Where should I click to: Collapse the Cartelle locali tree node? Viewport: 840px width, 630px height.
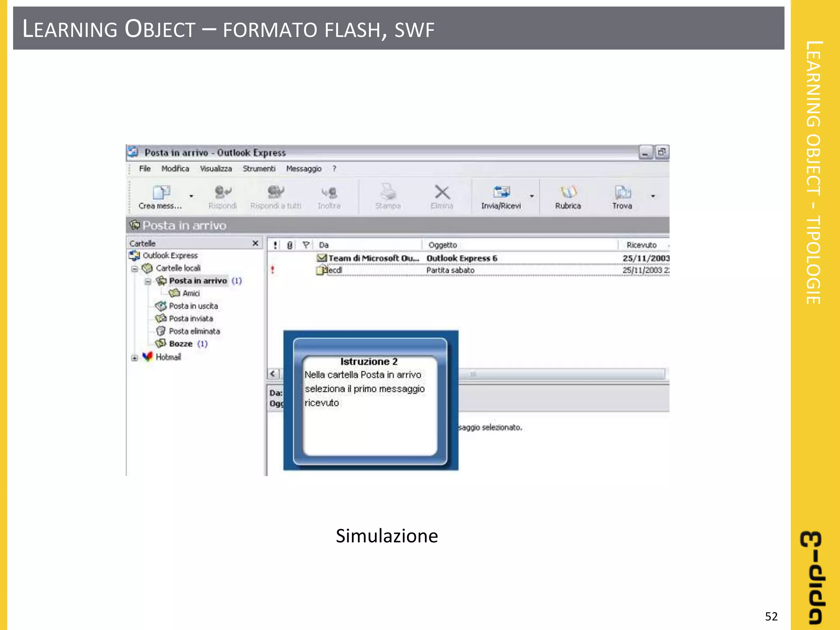(135, 269)
